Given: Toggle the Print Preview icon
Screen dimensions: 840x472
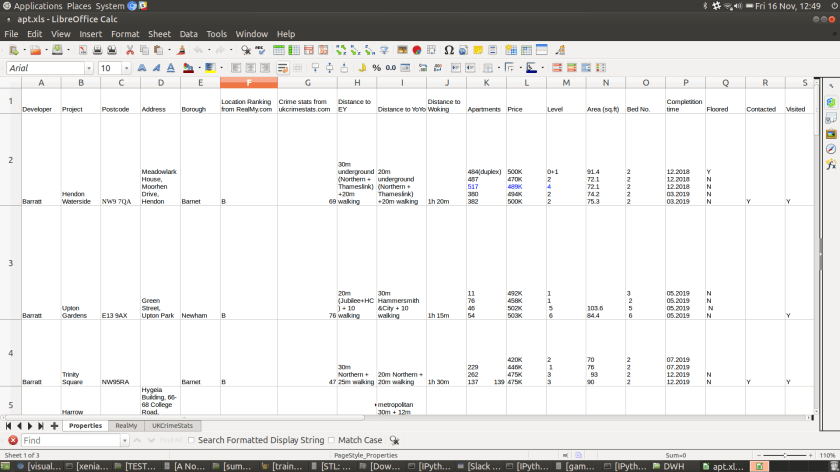Looking at the screenshot, I should 112,50.
